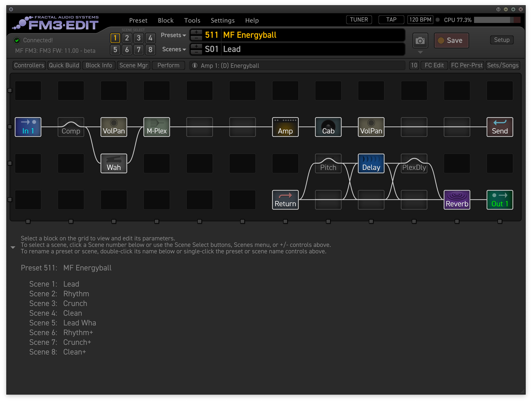The height and width of the screenshot is (402, 532).
Task: Click the Save button
Action: click(x=451, y=40)
